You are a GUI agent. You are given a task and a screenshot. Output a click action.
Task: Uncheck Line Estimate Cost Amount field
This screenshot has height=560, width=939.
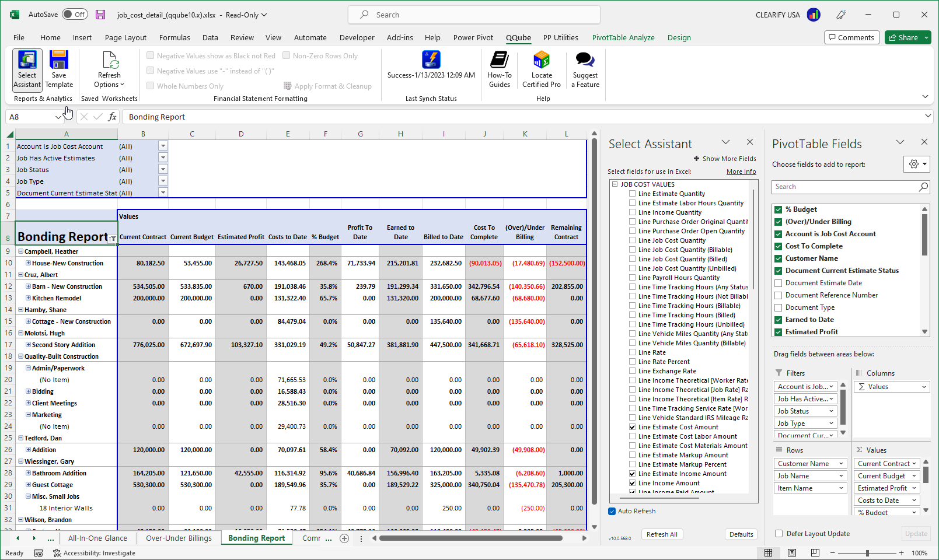[x=632, y=426]
